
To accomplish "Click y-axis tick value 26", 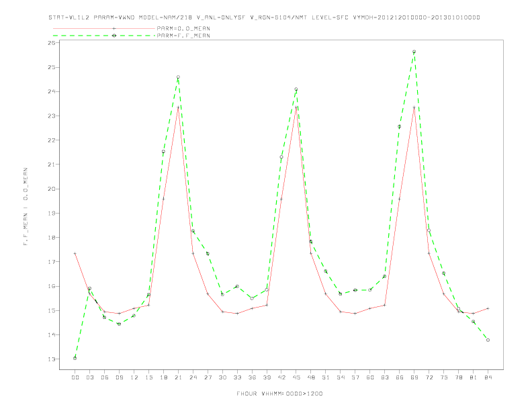I will pyautogui.click(x=51, y=43).
